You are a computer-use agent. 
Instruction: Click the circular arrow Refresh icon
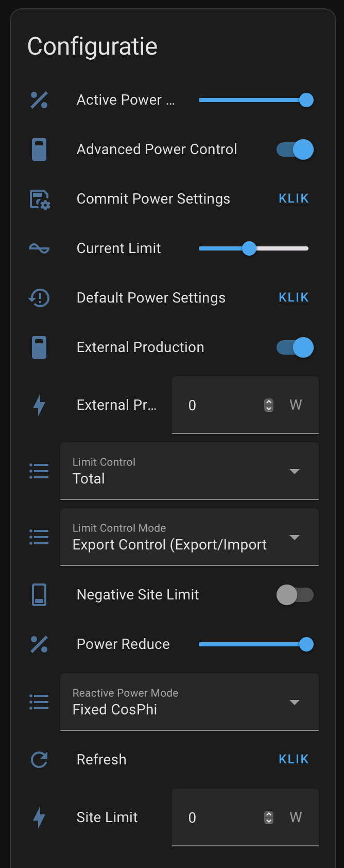click(39, 760)
